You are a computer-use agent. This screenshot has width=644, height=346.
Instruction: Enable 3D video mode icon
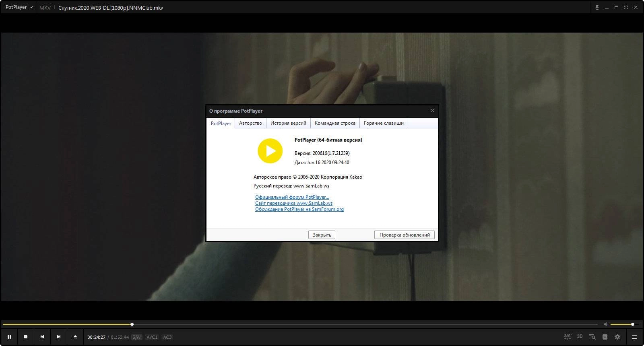point(580,337)
